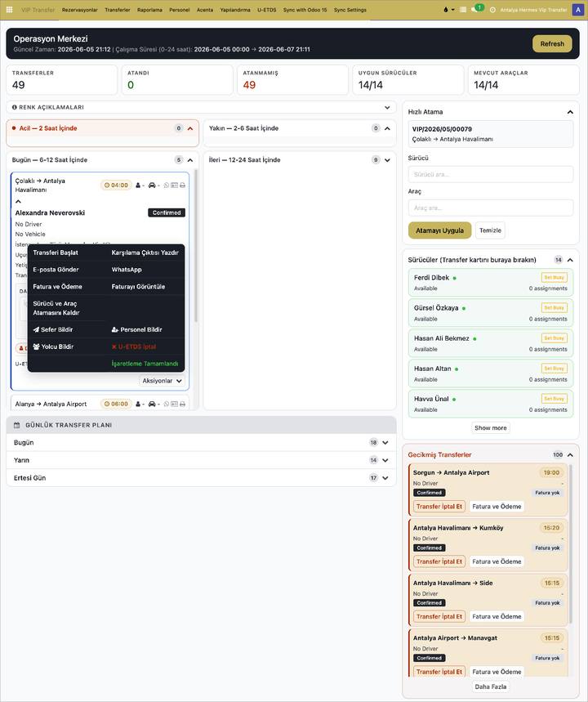Open the U-ETDS menu
The height and width of the screenshot is (702, 588).
[x=267, y=10]
